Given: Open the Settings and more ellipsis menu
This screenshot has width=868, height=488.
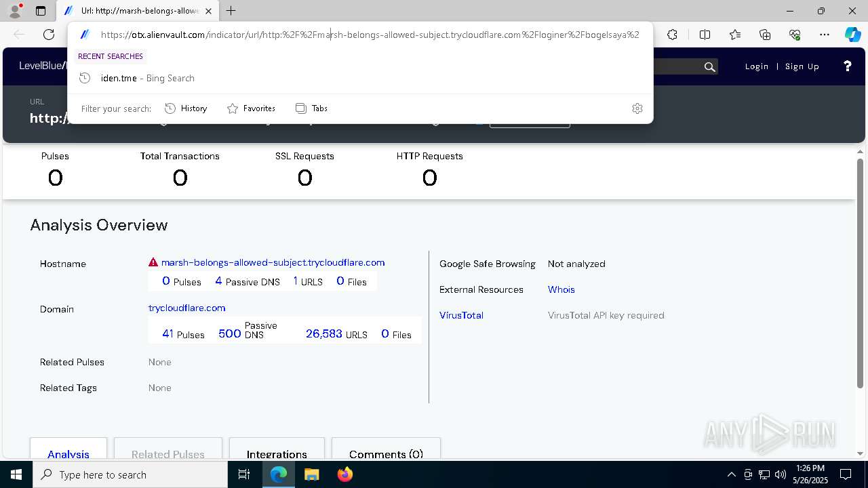Looking at the screenshot, I should pos(825,35).
